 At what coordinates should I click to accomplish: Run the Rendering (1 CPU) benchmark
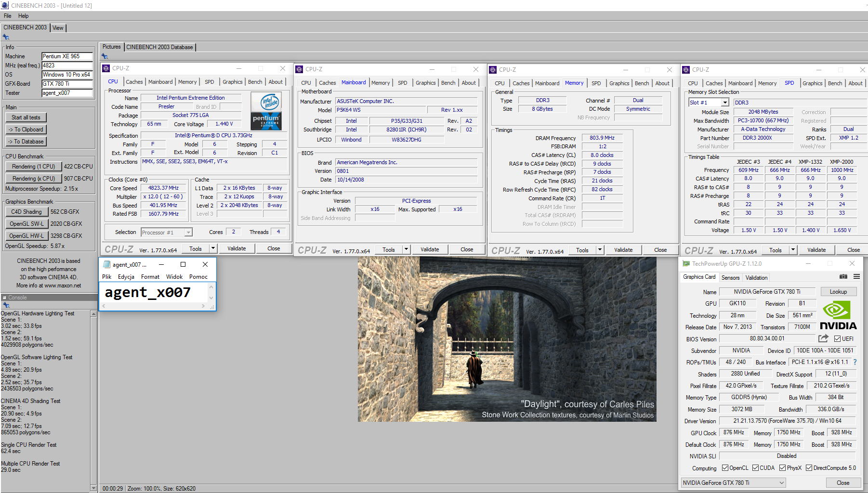(34, 167)
